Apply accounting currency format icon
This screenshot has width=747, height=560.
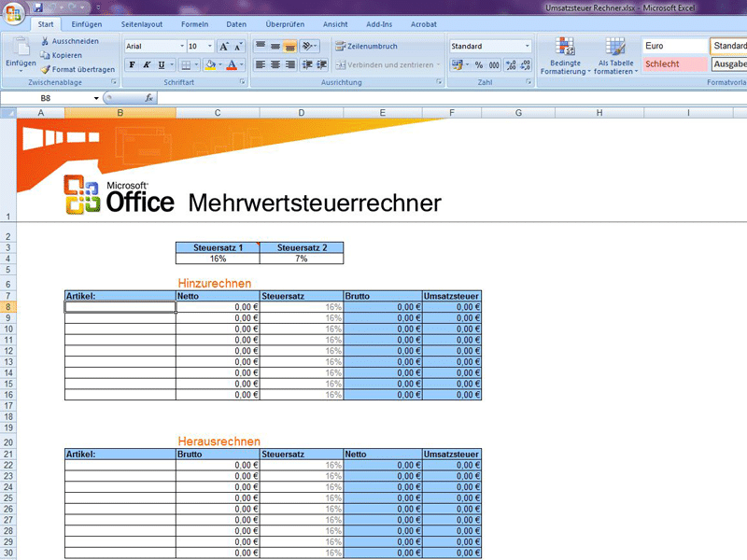[x=458, y=64]
